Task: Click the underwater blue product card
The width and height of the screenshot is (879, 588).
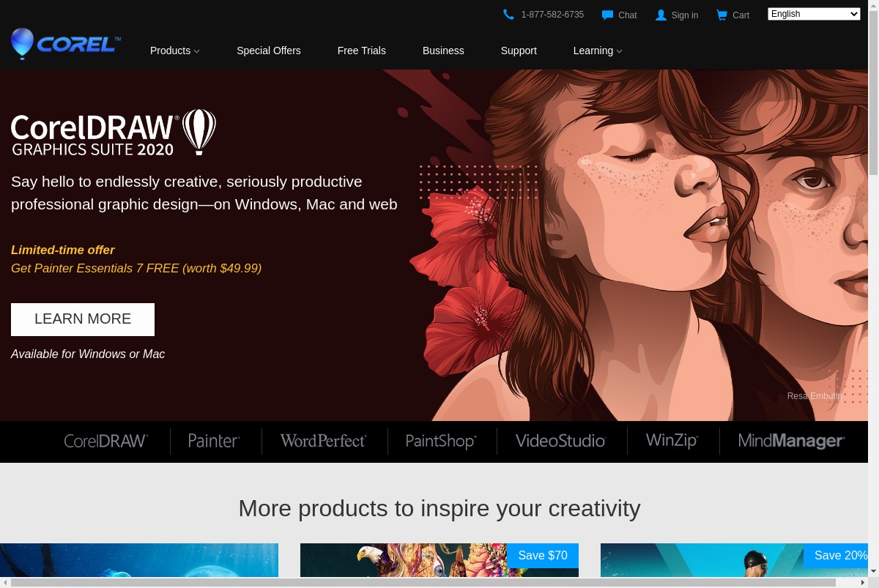Action: click(x=139, y=560)
